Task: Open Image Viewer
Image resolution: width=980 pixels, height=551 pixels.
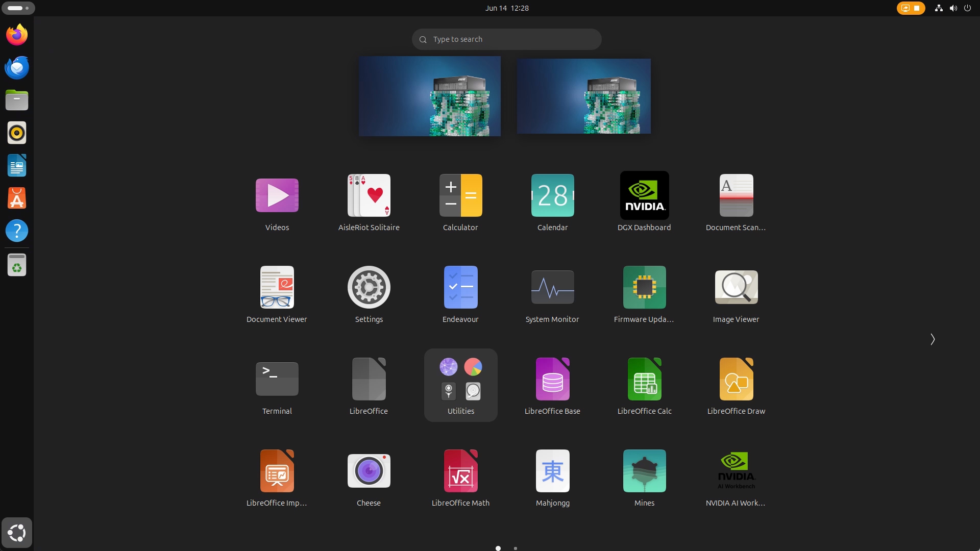Action: (x=736, y=294)
